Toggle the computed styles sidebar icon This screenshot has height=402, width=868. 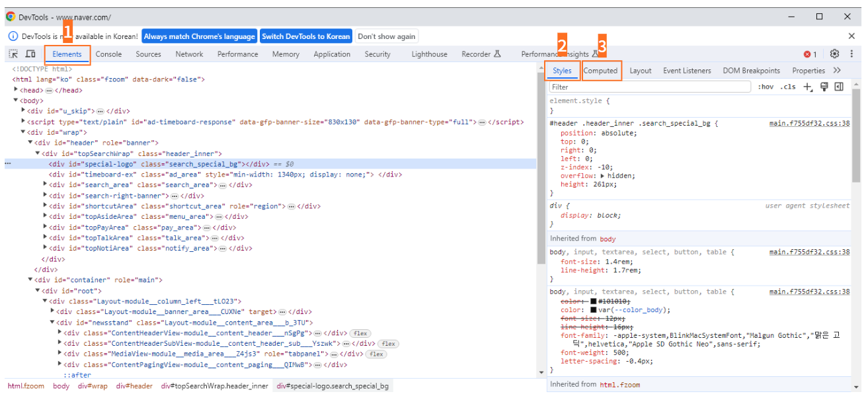(839, 87)
